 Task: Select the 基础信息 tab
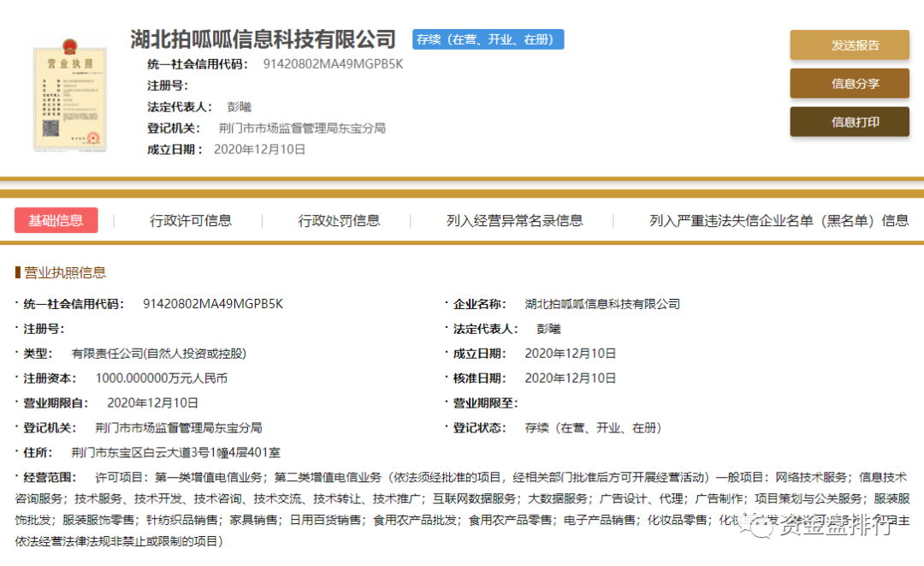(56, 221)
